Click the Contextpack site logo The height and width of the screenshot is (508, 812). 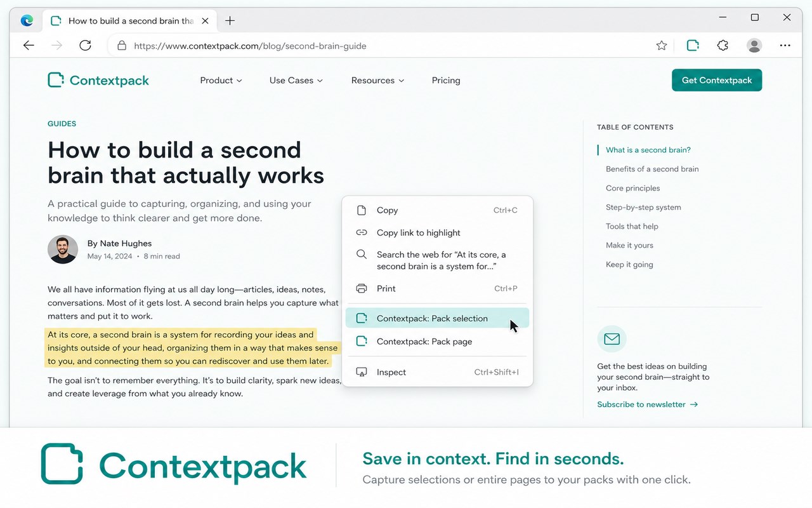[x=98, y=81]
